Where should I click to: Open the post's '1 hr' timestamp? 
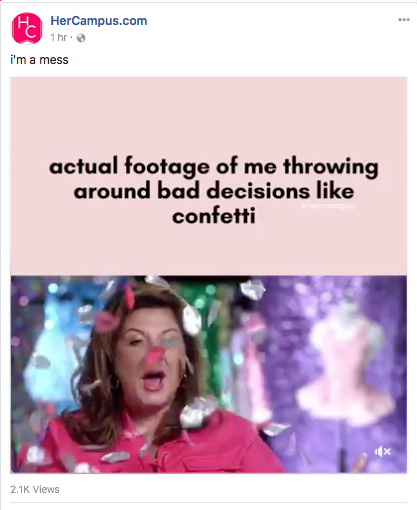click(59, 38)
